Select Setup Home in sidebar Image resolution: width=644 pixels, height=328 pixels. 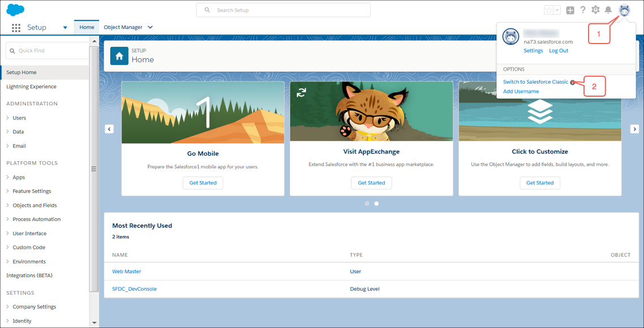[44, 72]
